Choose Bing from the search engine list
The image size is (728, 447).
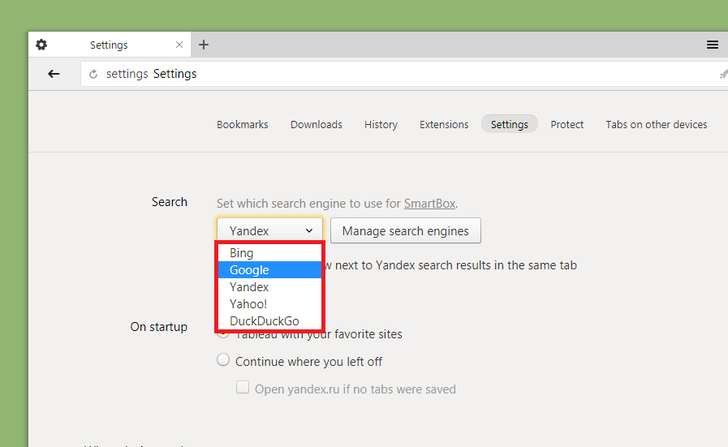click(x=270, y=253)
